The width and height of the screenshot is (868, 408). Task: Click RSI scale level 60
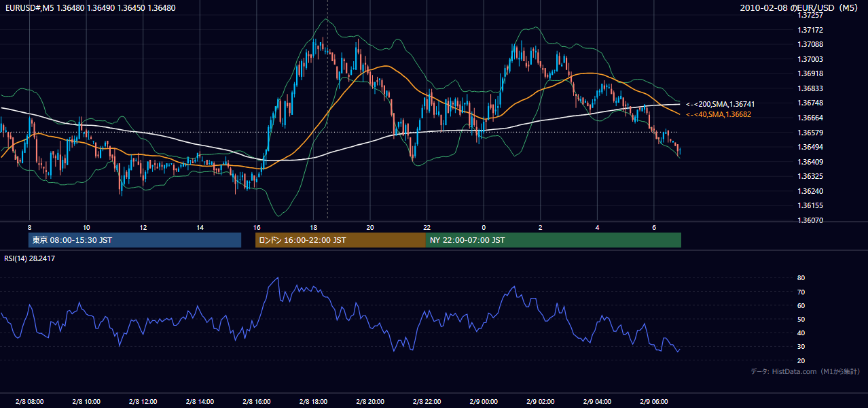coord(801,305)
